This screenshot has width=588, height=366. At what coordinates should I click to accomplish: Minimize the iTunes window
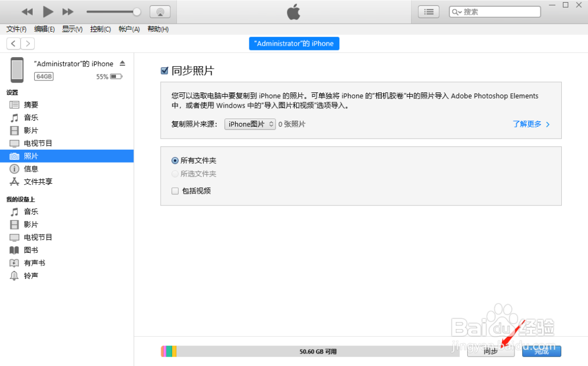click(552, 5)
